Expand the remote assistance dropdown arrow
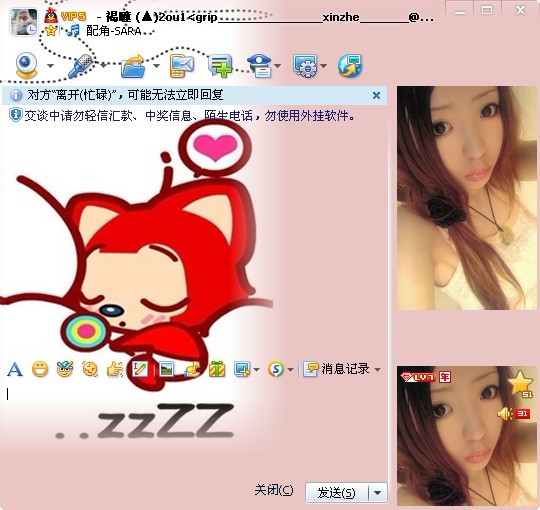 point(323,65)
